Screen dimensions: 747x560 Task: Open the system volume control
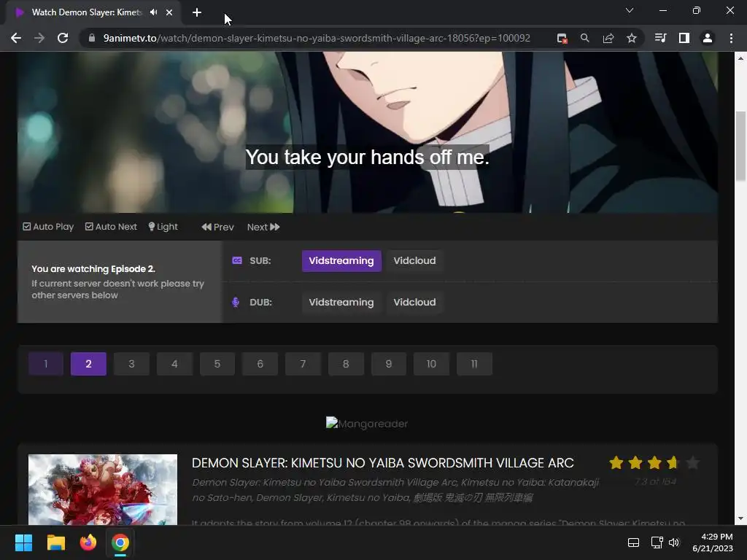click(x=674, y=542)
